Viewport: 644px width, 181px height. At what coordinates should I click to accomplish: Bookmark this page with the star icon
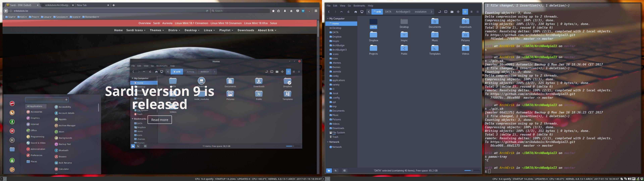[273, 11]
